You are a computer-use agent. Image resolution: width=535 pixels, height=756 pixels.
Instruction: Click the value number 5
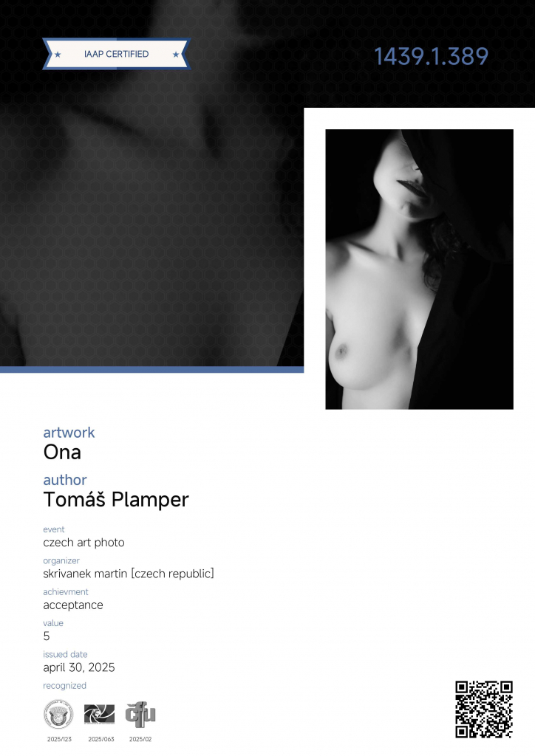47,636
